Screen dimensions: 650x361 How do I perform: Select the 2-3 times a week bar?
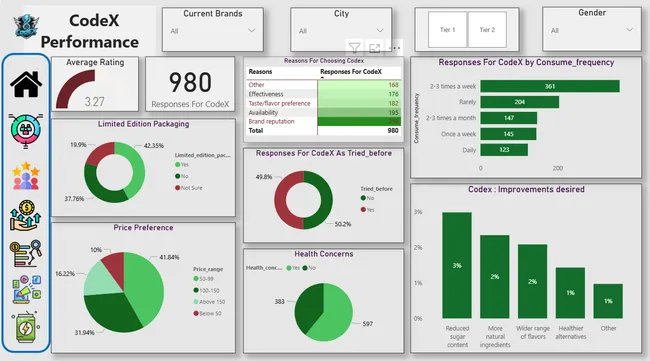[550, 86]
